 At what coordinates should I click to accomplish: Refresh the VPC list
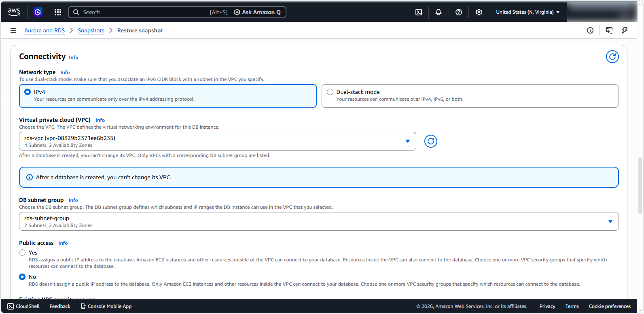(x=431, y=141)
